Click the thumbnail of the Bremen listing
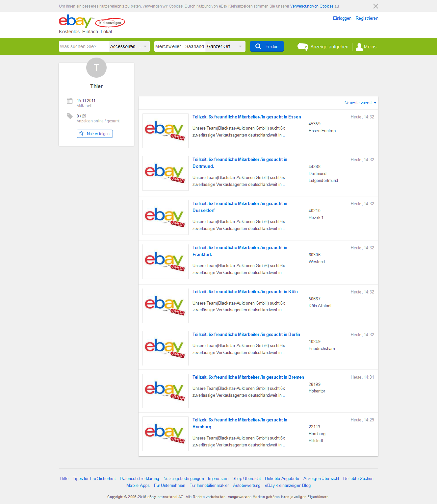The width and height of the screenshot is (437, 504). click(x=166, y=391)
